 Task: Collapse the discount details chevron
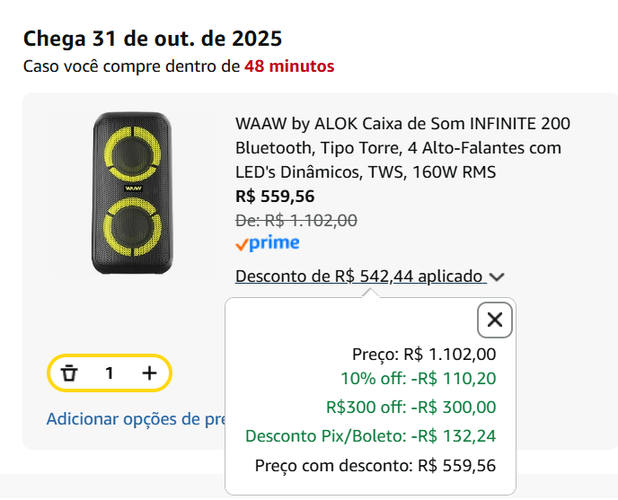[498, 277]
